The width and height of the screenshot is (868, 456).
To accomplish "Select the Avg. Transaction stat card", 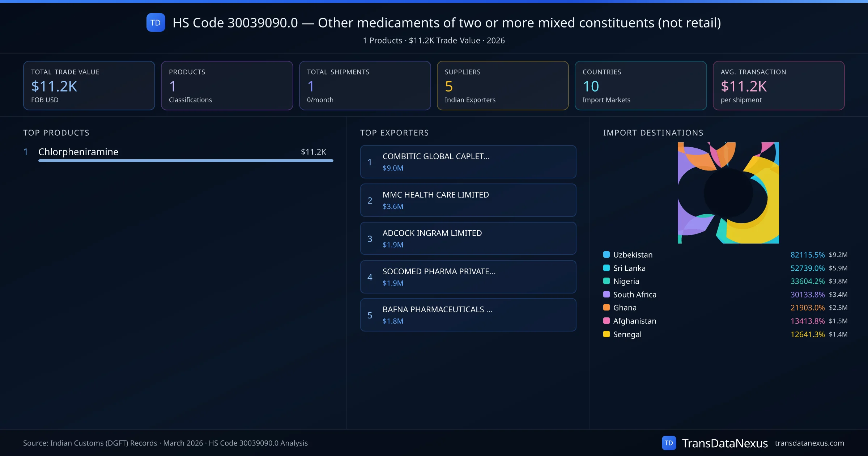I will click(778, 85).
